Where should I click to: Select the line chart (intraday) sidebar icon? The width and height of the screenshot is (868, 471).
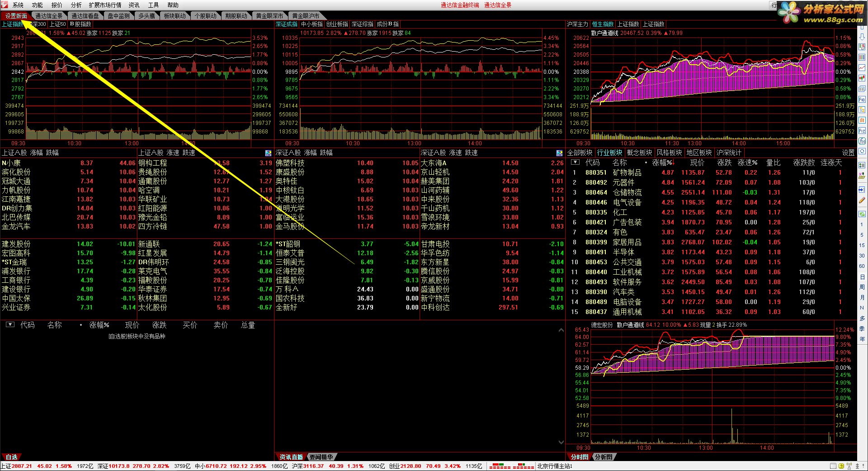point(862,69)
